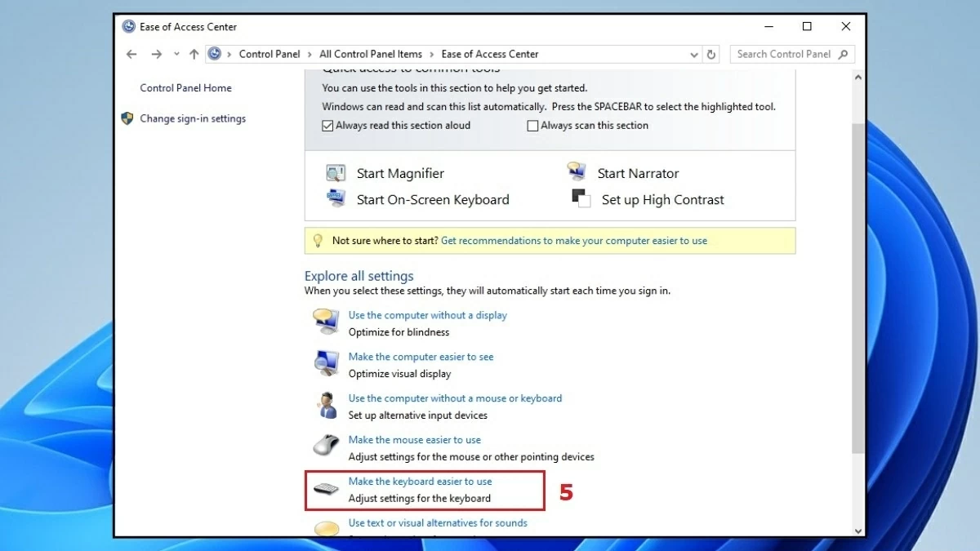Click the vertical scrollbar thumb
This screenshot has height=551, width=980.
coord(857,286)
